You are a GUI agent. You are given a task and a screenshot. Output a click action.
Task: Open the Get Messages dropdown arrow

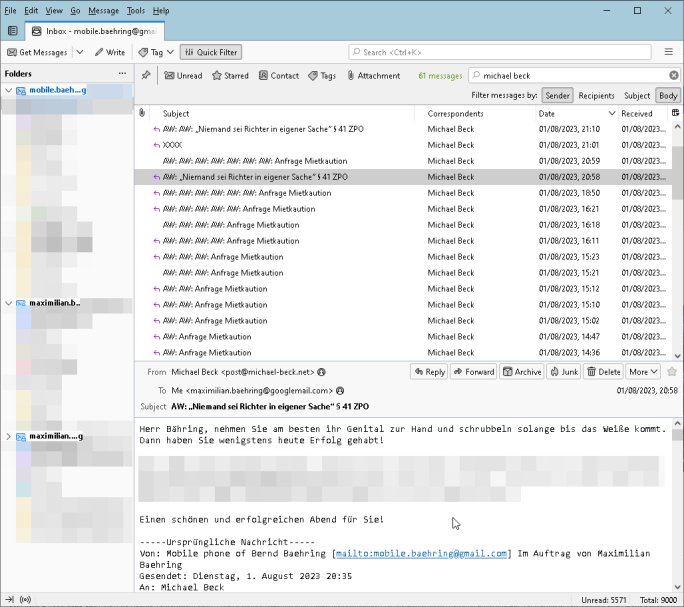pos(82,52)
